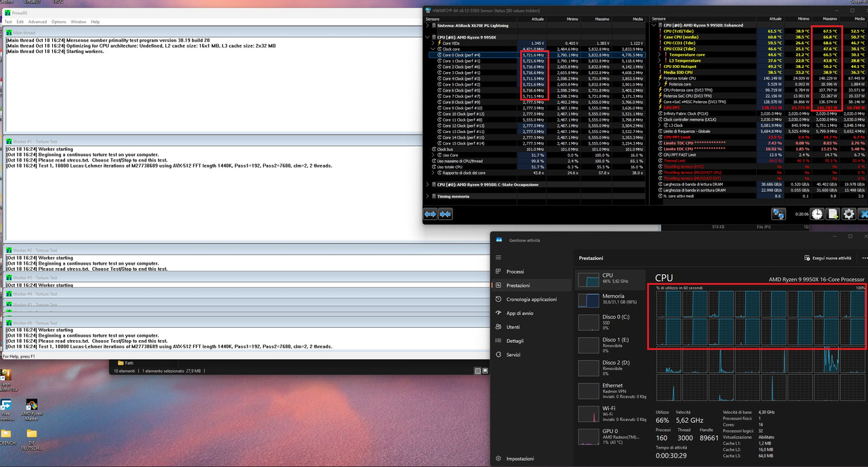
Task: Click App di avvio startup icon
Action: (499, 313)
